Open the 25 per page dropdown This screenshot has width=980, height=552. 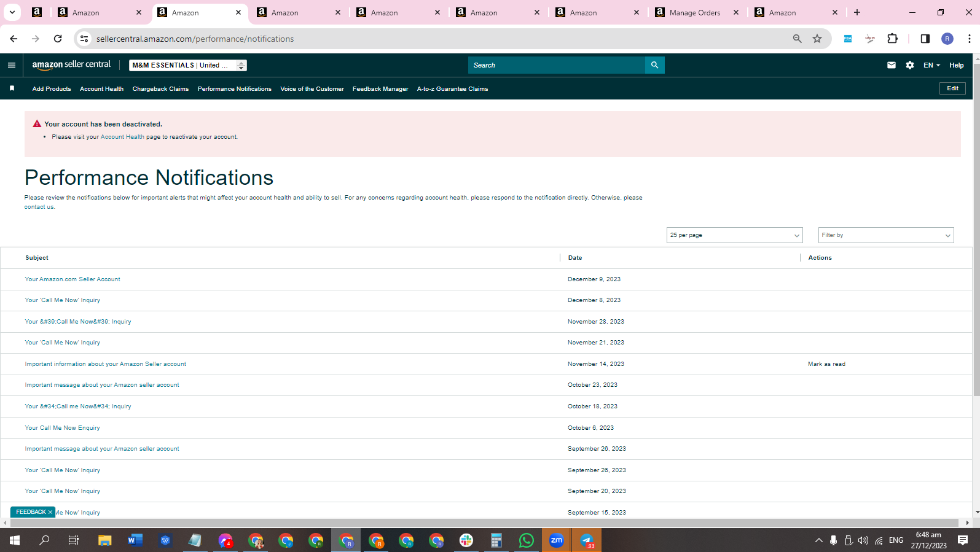point(734,235)
